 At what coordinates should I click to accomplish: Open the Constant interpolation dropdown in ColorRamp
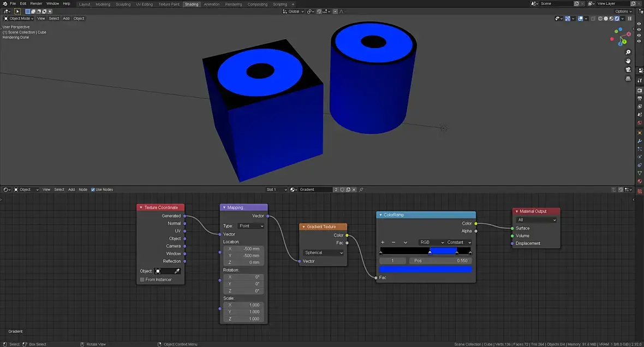[458, 243]
